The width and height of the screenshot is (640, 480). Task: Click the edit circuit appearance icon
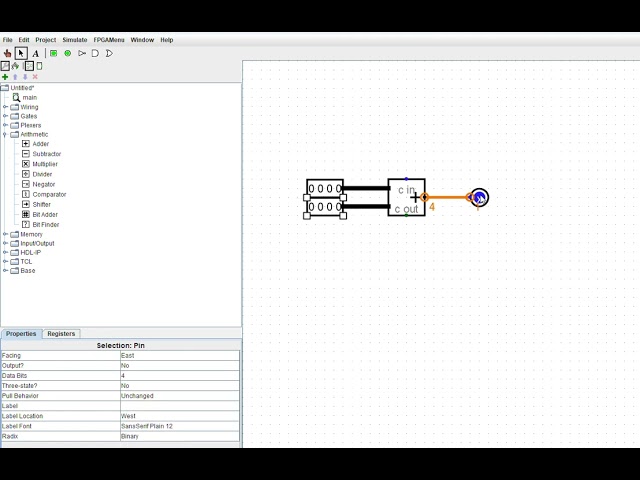(40, 66)
